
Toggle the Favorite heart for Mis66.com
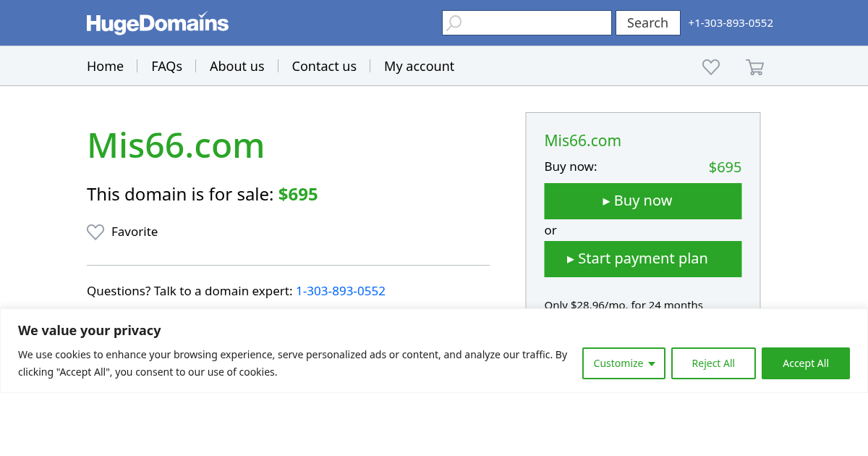[95, 232]
